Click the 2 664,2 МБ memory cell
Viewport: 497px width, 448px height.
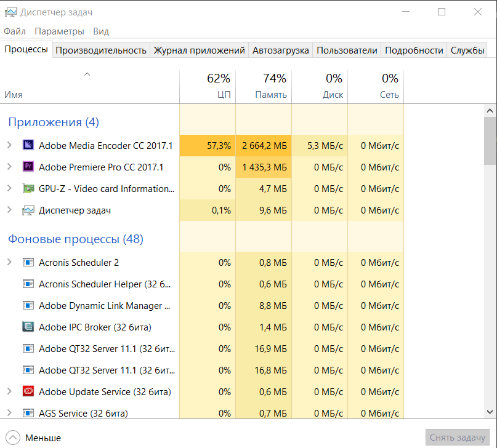click(x=264, y=146)
